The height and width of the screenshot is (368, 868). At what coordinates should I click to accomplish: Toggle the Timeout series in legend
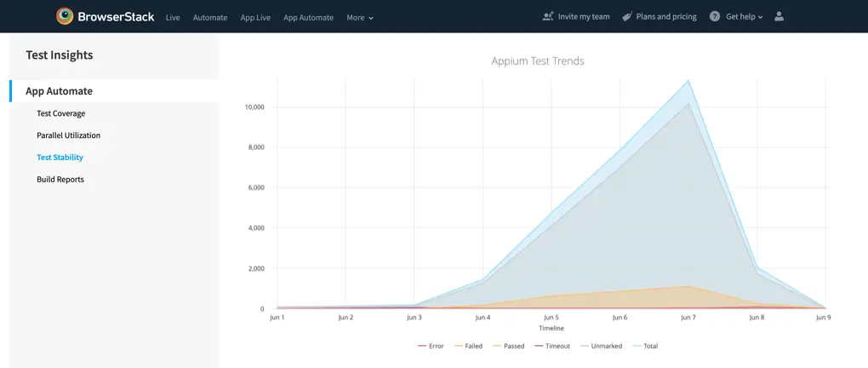(551, 346)
